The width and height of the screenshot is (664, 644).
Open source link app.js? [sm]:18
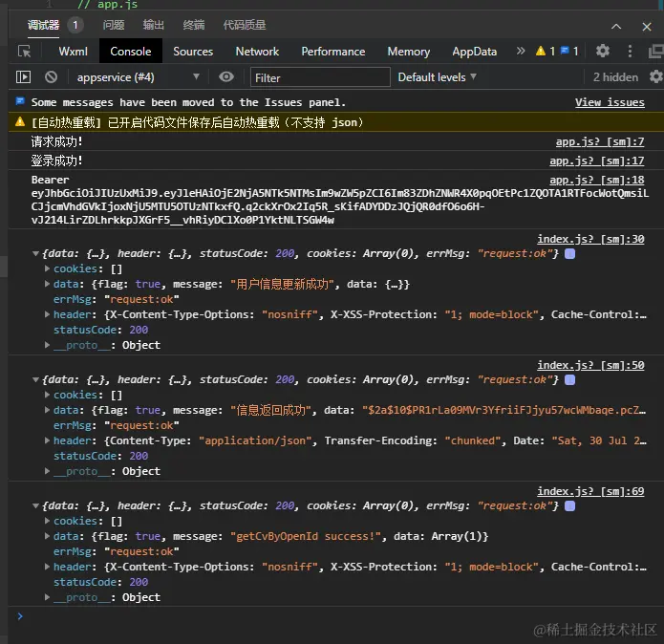[x=597, y=180]
